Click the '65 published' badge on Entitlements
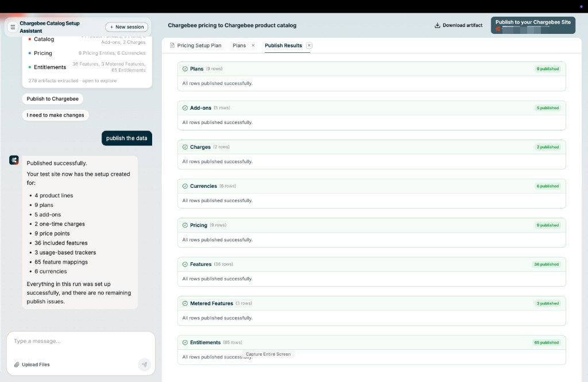 click(x=547, y=342)
